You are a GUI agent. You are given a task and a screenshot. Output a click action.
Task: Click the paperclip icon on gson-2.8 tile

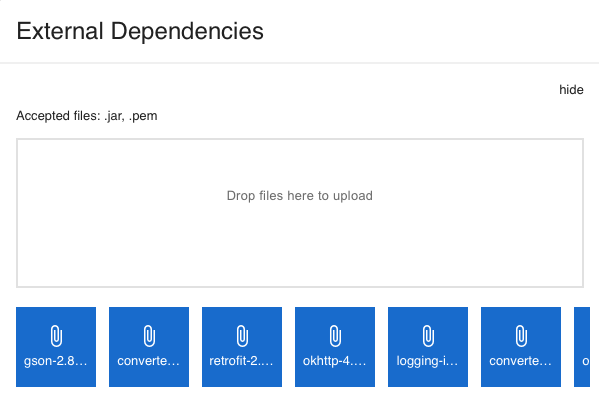[56, 336]
